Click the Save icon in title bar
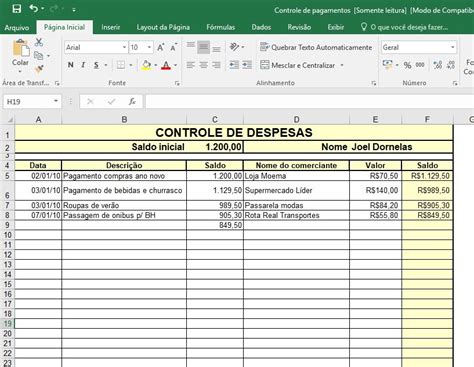 (16, 9)
